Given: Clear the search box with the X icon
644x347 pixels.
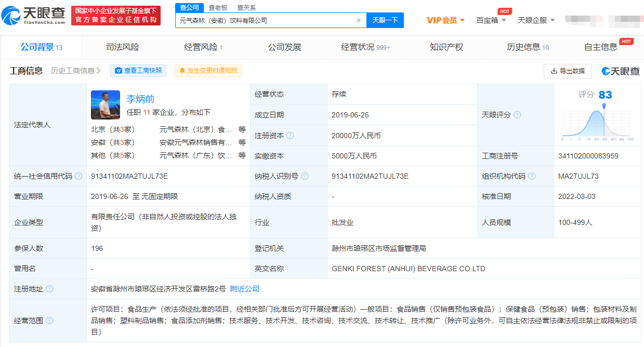Looking at the screenshot, I should [x=358, y=20].
